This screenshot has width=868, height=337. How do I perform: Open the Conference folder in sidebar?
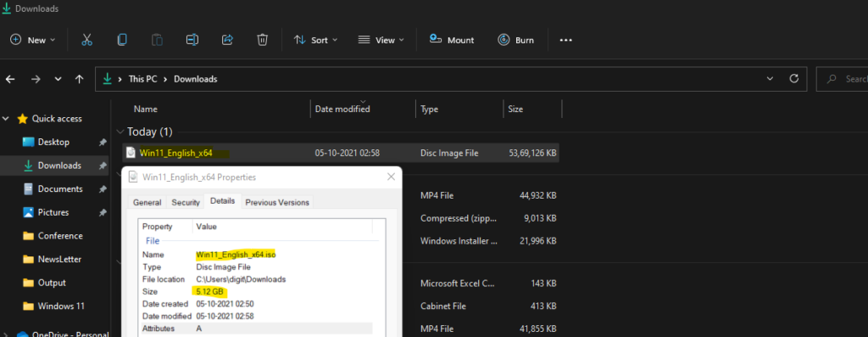[60, 236]
